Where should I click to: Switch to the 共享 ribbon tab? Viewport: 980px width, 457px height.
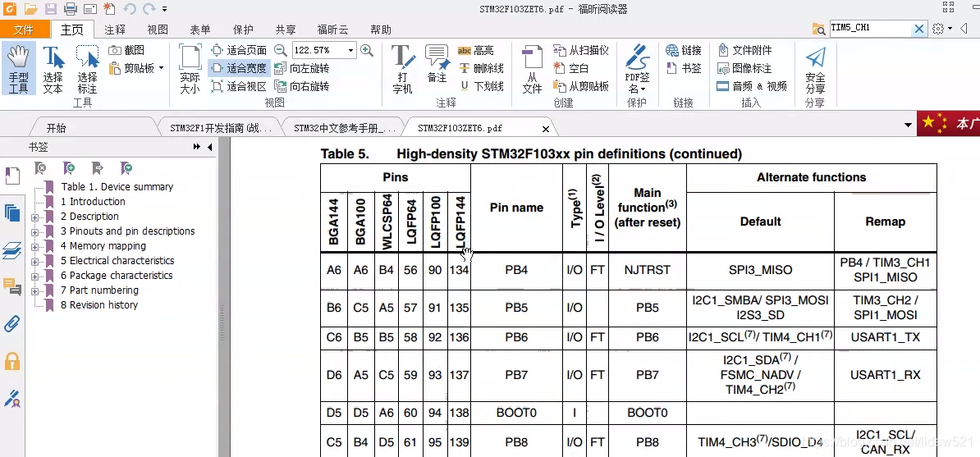286,30
